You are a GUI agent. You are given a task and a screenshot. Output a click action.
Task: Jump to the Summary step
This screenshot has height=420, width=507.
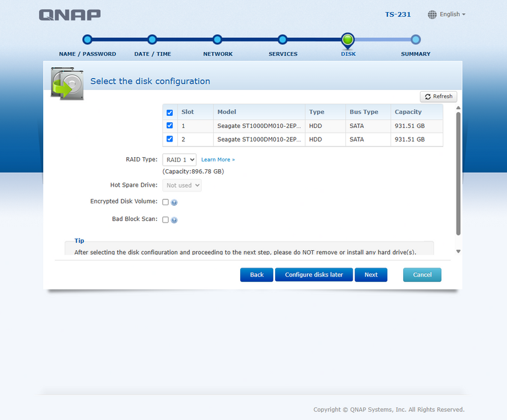[x=416, y=40]
